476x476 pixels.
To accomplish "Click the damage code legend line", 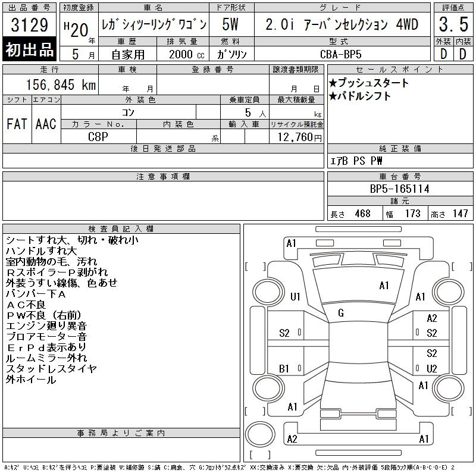I will pyautogui.click(x=229, y=468).
